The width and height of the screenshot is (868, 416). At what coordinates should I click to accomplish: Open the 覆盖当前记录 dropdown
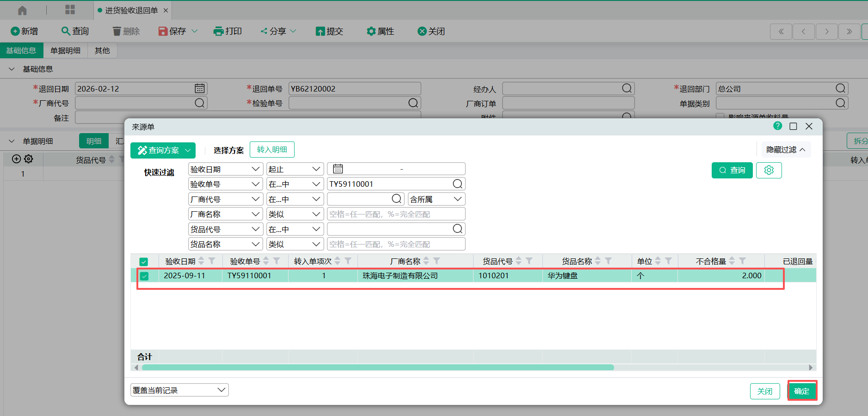click(x=179, y=390)
